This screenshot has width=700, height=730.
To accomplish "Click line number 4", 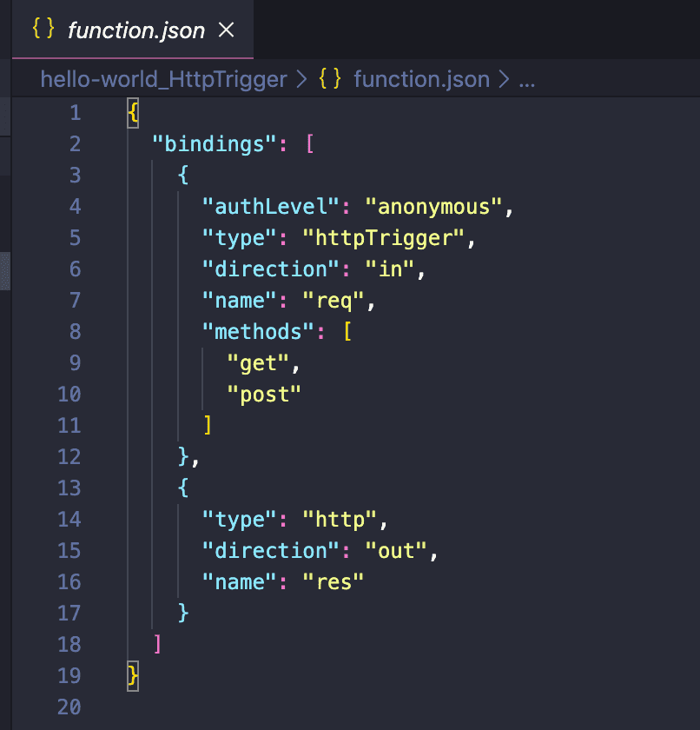I will click(75, 206).
